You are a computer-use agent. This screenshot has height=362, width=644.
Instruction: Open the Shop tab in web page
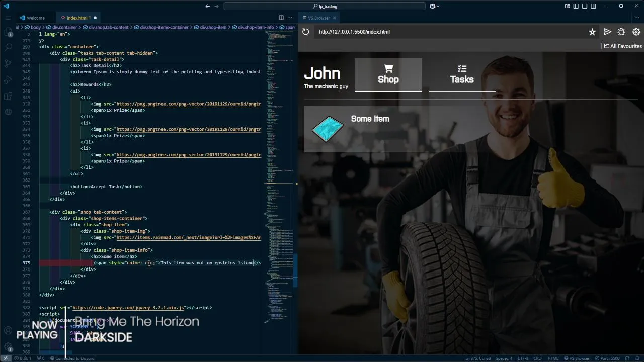pyautogui.click(x=388, y=74)
